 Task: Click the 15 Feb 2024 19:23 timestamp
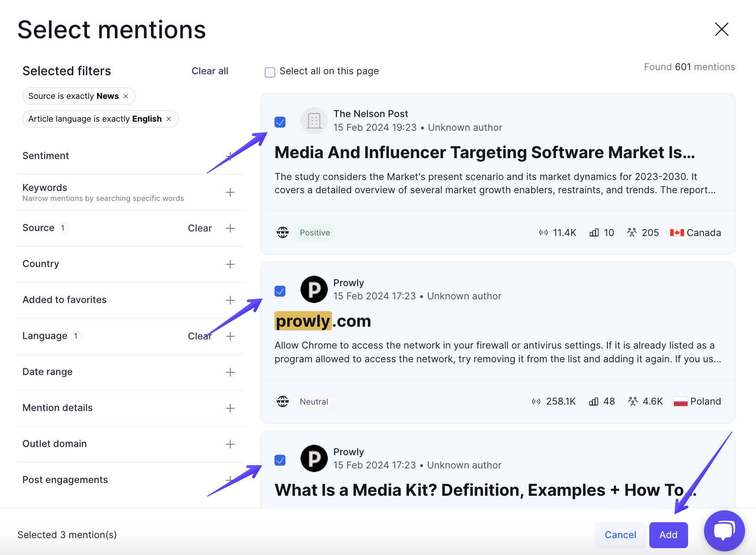coord(375,128)
